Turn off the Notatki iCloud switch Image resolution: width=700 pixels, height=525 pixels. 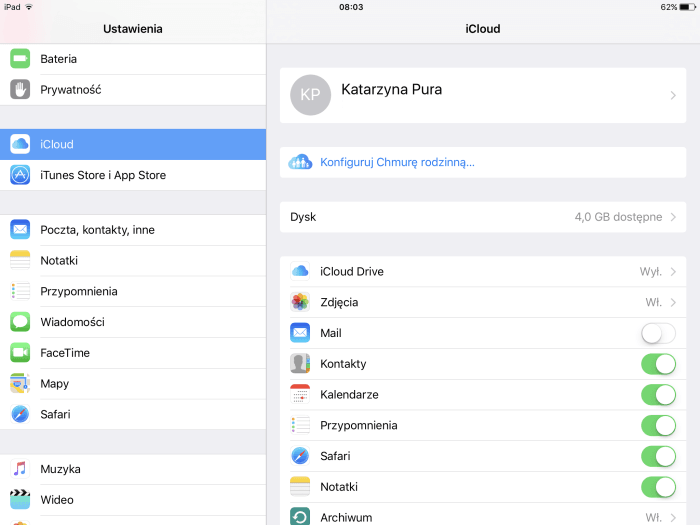(658, 487)
